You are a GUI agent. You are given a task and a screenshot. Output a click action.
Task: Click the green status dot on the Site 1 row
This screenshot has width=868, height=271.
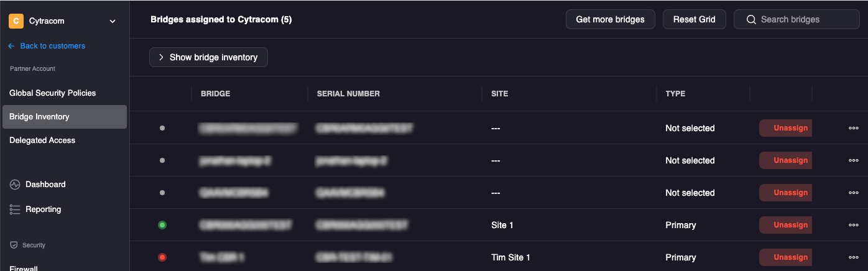162,225
